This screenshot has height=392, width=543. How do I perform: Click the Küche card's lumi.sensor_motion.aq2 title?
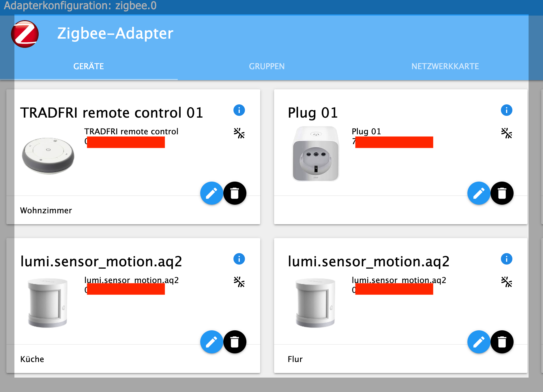tap(101, 262)
